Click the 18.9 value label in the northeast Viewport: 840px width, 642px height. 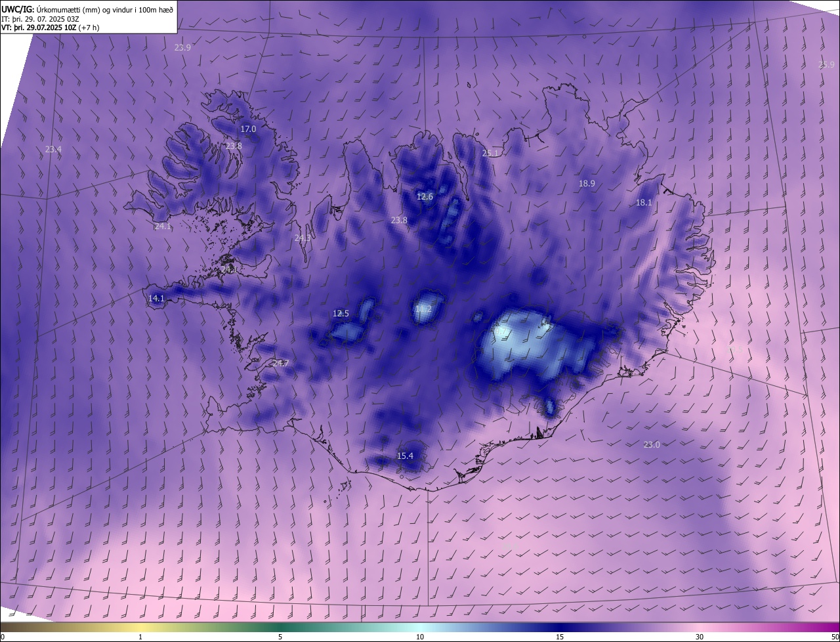coord(587,184)
